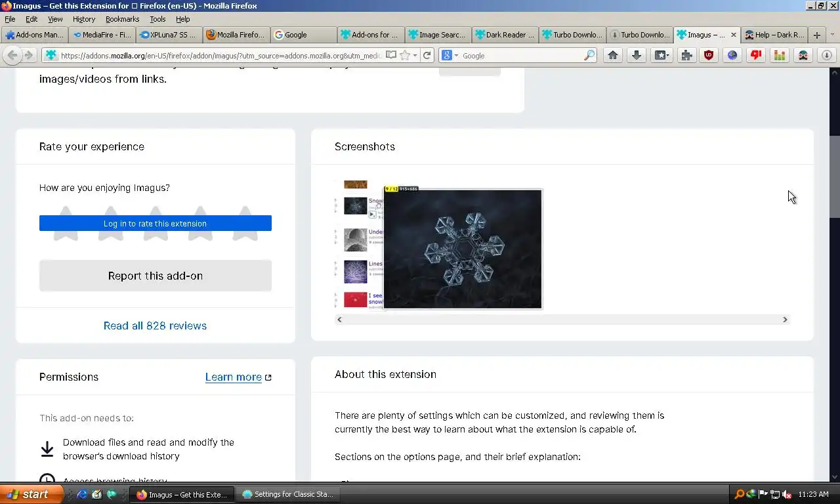
Task: Click the orange magnifier tray icon
Action: (x=739, y=494)
